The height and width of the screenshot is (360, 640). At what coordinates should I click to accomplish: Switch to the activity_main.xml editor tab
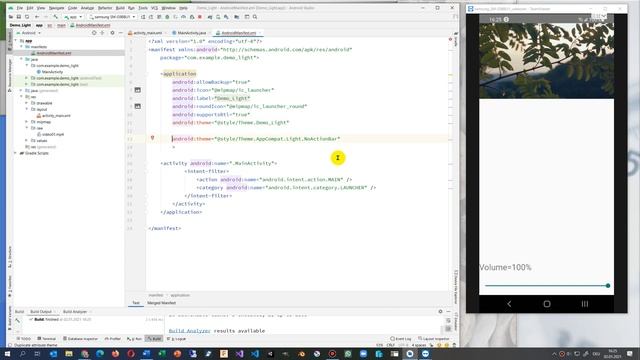[x=147, y=33]
